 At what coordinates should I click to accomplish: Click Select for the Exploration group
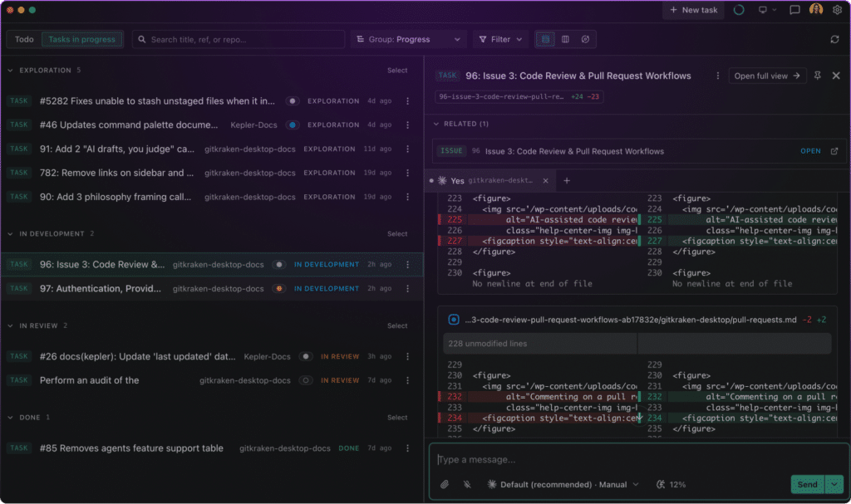click(x=397, y=71)
